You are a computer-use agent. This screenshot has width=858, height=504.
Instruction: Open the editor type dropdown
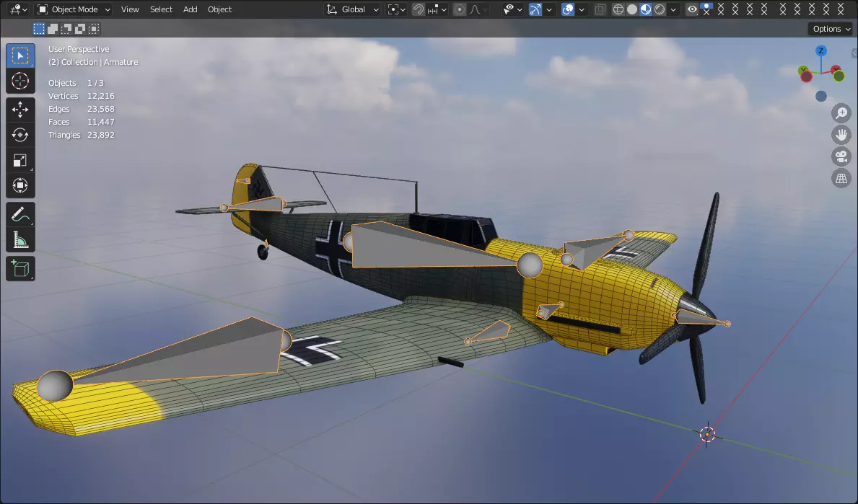[x=19, y=9]
